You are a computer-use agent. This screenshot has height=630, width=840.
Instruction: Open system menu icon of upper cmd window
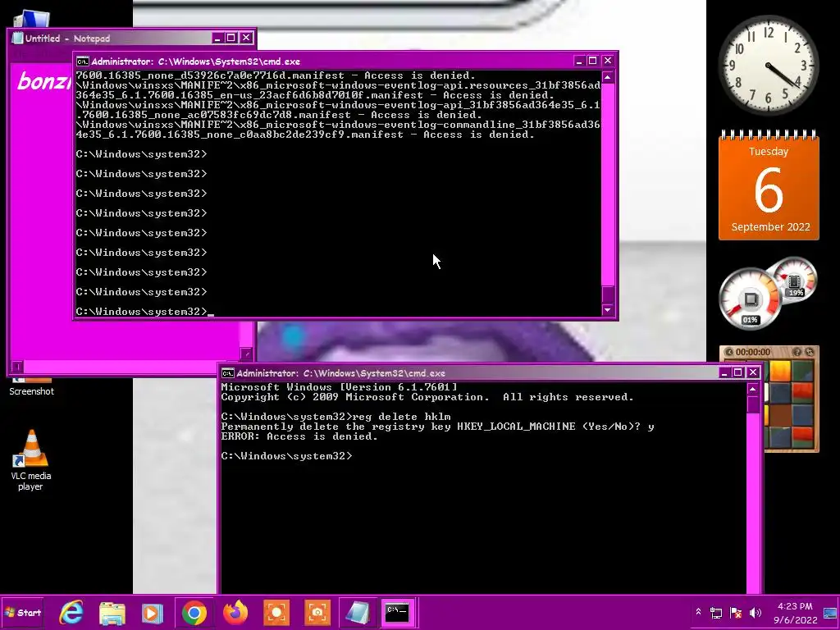pos(82,61)
